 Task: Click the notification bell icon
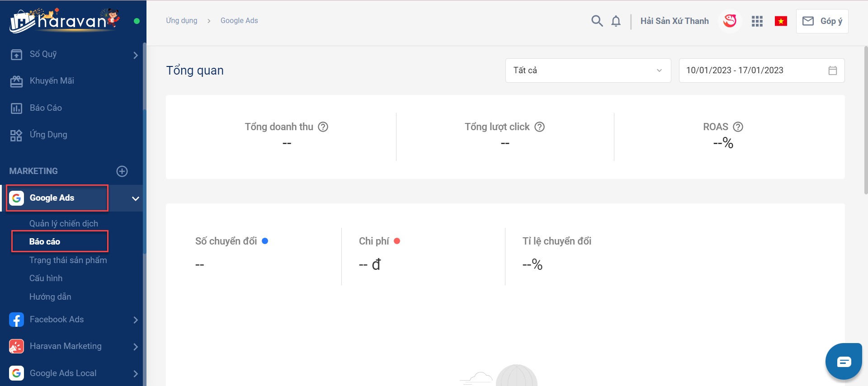pyautogui.click(x=616, y=21)
